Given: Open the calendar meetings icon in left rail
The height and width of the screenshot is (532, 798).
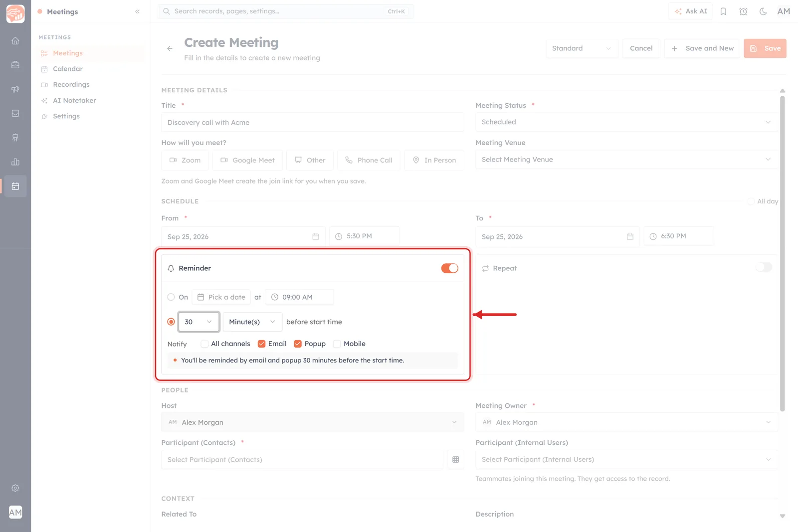Looking at the screenshot, I should 15,186.
